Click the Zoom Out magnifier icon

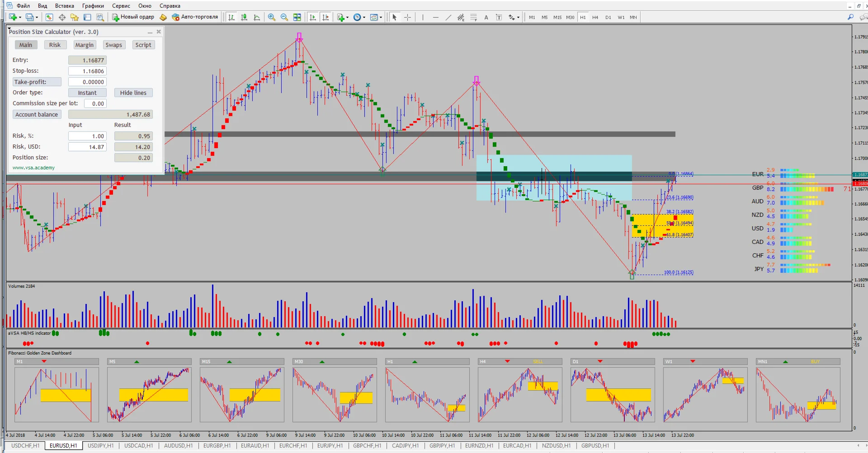coord(284,17)
